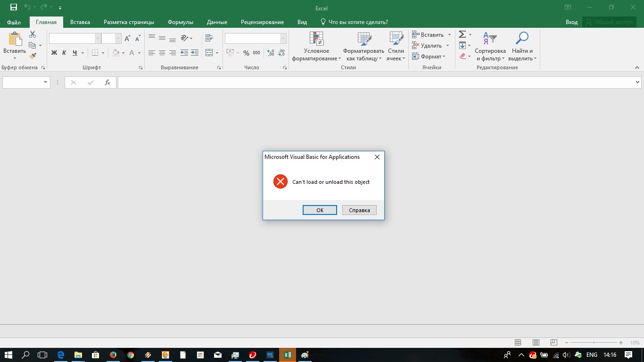Switch to the Разметка страницы tab
The image size is (644, 362).
click(129, 22)
